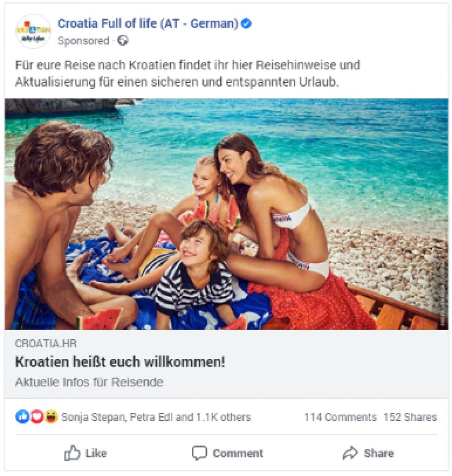Click the Like thumbs-up outline icon
Viewport: 452px width, 476px height.
click(72, 453)
